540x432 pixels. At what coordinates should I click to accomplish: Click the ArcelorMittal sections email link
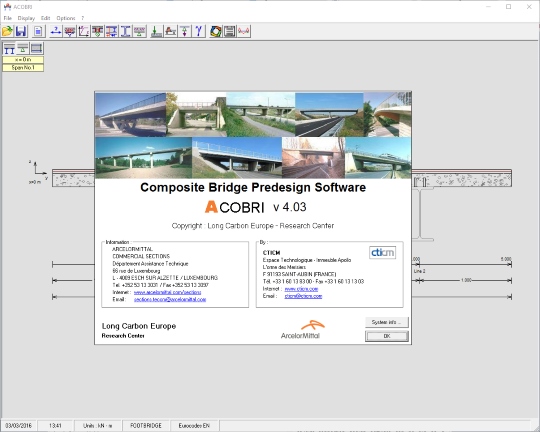click(170, 299)
